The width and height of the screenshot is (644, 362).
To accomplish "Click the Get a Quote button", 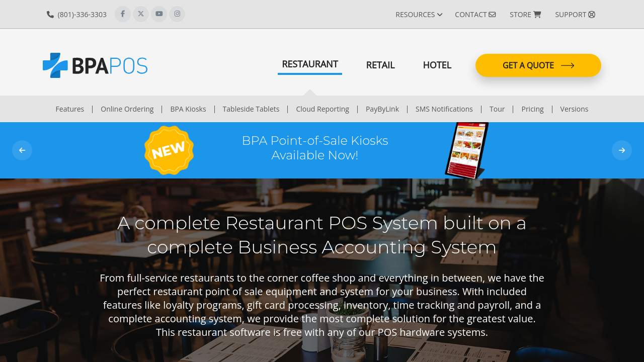I will click(x=538, y=65).
